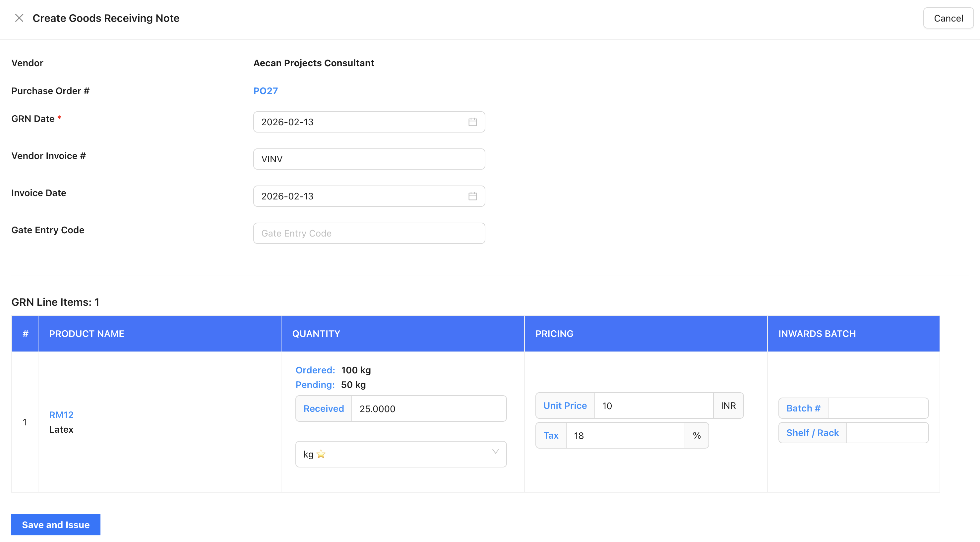Expand the kg unit dropdown arrow
This screenshot has width=980, height=542.
pyautogui.click(x=495, y=452)
